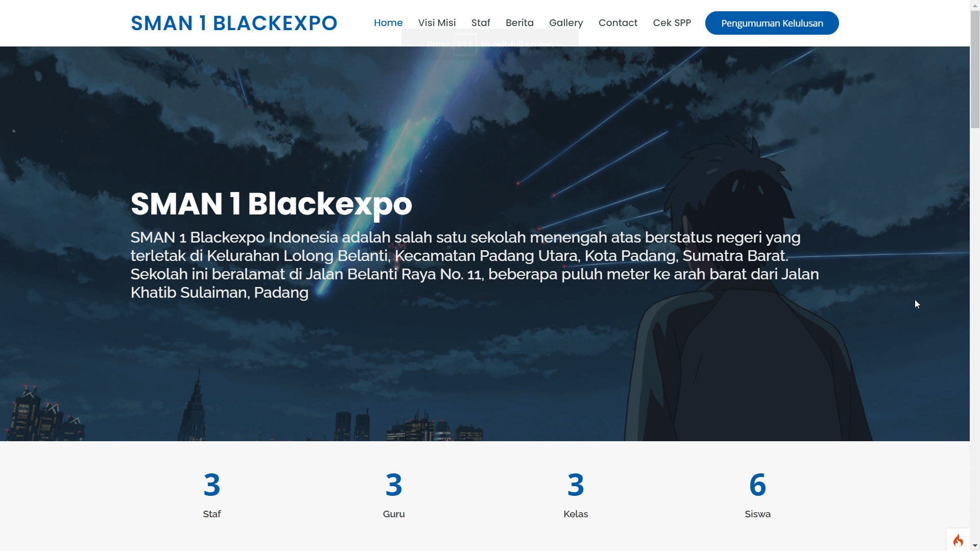Click the up arrow of the scrollbar
980x551 pixels.
click(x=975, y=4)
